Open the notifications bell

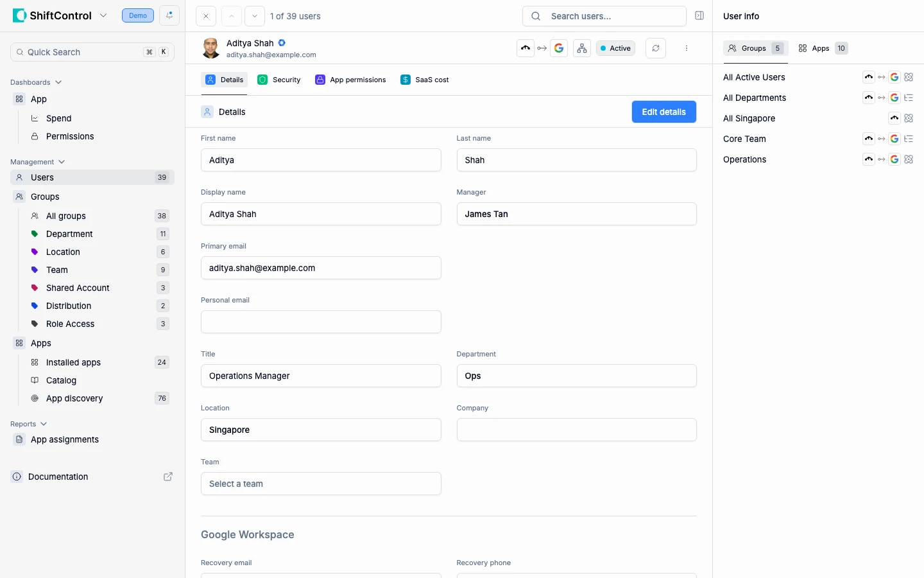[169, 15]
